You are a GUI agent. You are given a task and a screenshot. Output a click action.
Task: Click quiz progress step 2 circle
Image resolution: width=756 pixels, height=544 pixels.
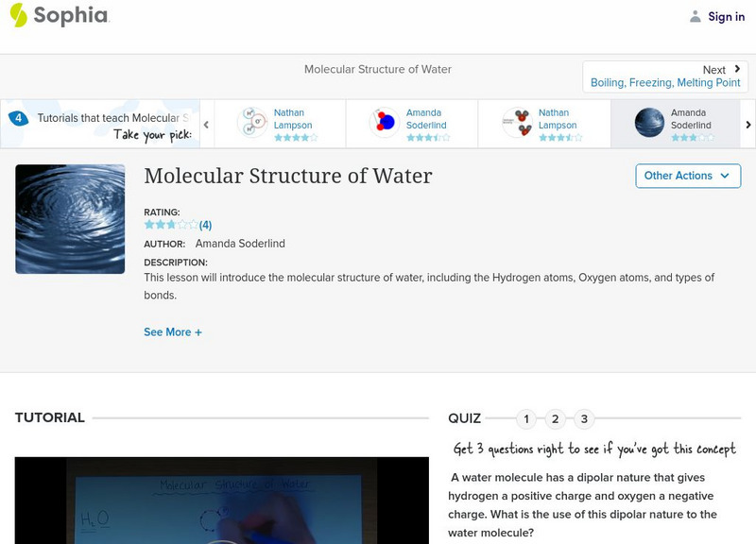(557, 416)
